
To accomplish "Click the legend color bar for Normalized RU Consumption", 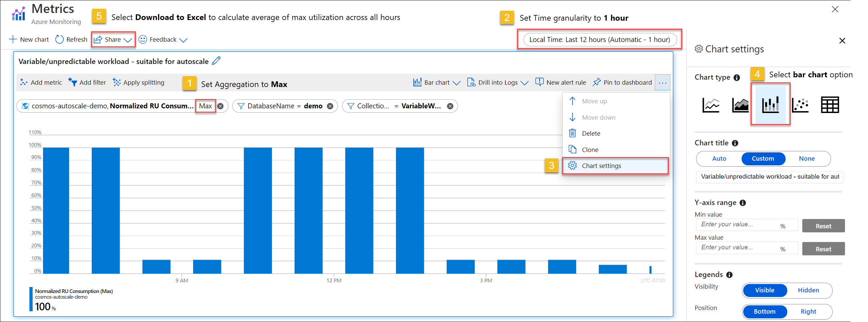I will pyautogui.click(x=31, y=299).
